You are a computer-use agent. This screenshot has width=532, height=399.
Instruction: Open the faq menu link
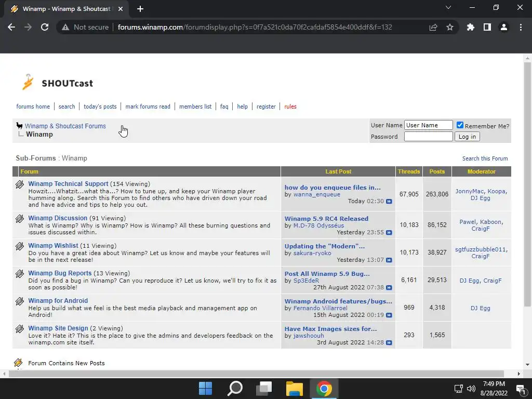coord(224,107)
